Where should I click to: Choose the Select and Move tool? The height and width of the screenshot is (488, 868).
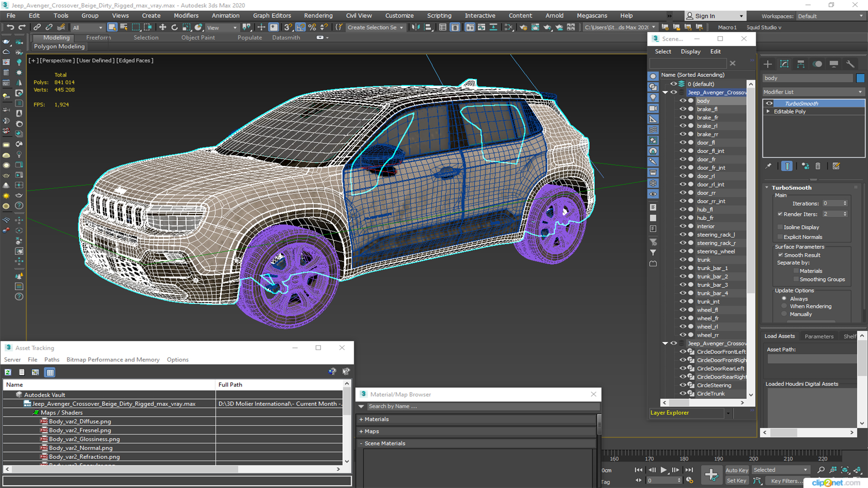(162, 27)
